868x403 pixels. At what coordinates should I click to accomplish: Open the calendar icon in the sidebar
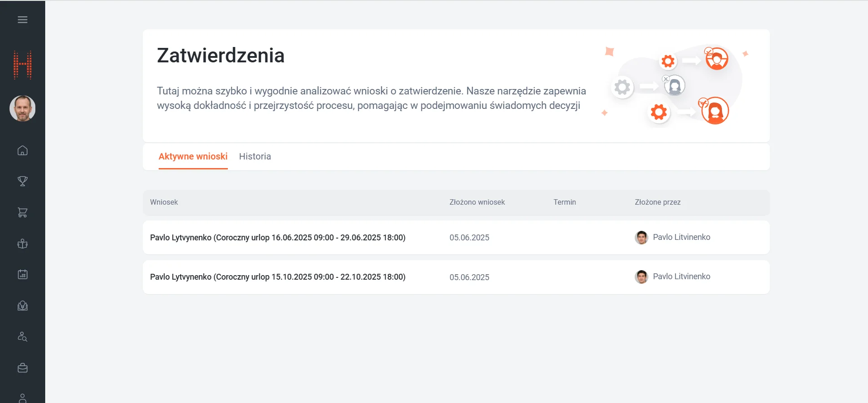pyautogui.click(x=23, y=275)
